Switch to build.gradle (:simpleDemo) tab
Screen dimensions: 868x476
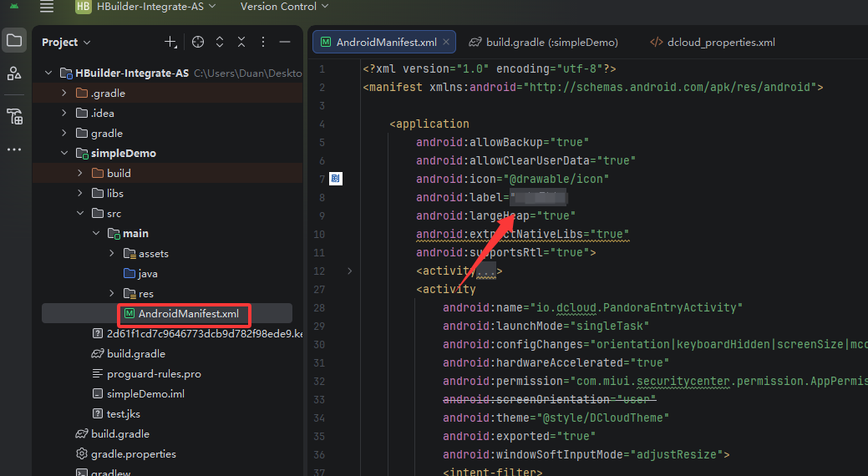pos(543,42)
